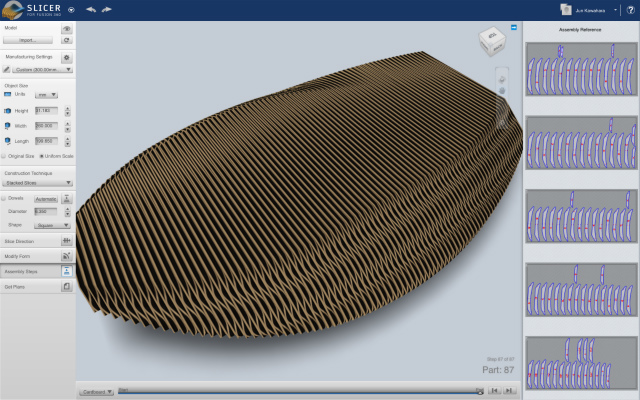Open the Help question mark
The height and width of the screenshot is (400, 640).
pos(631,10)
